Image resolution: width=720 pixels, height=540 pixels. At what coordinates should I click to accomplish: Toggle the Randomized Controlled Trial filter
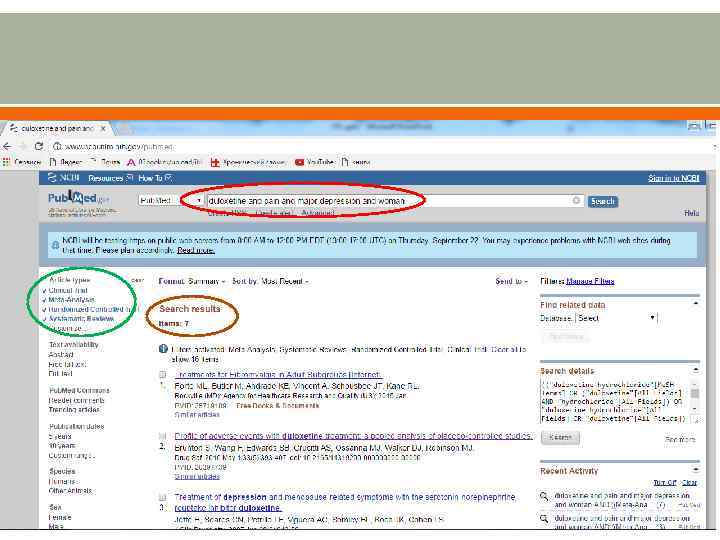(93, 309)
